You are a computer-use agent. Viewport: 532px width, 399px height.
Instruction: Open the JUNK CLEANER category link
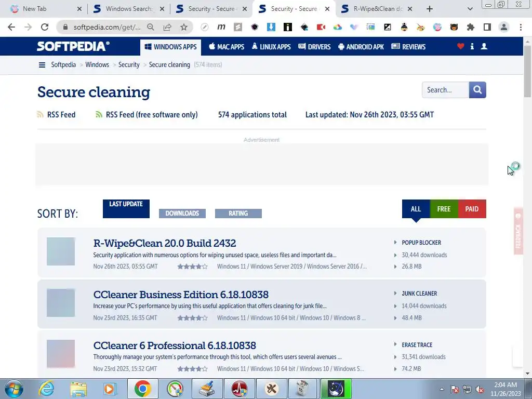click(x=419, y=294)
